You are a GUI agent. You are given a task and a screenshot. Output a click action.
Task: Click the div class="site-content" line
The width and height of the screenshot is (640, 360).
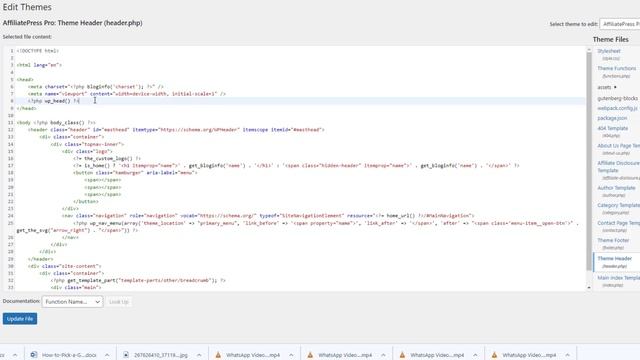coord(64,266)
